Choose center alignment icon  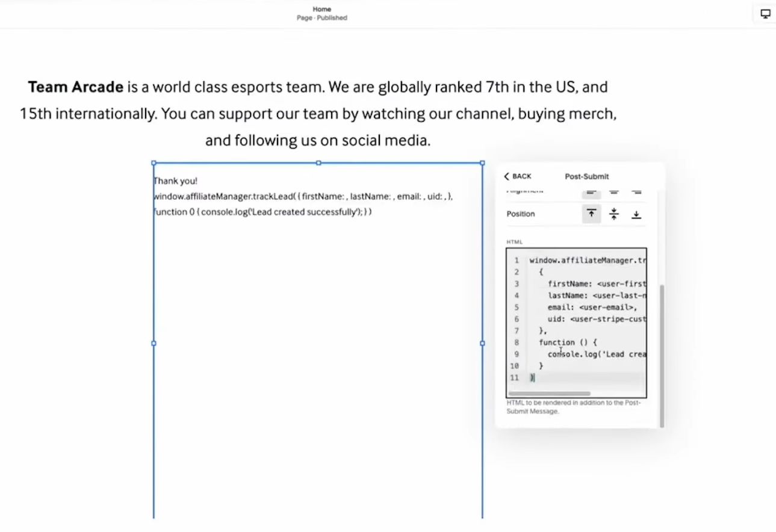(614, 192)
